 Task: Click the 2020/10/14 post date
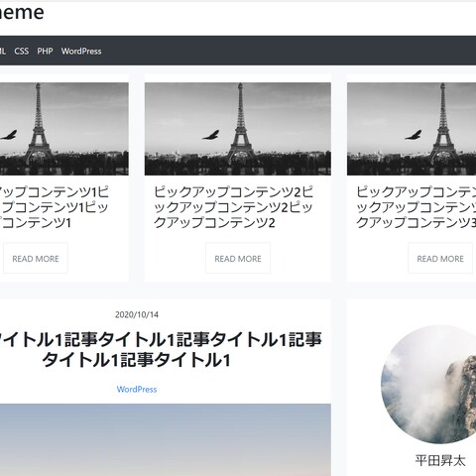point(137,314)
